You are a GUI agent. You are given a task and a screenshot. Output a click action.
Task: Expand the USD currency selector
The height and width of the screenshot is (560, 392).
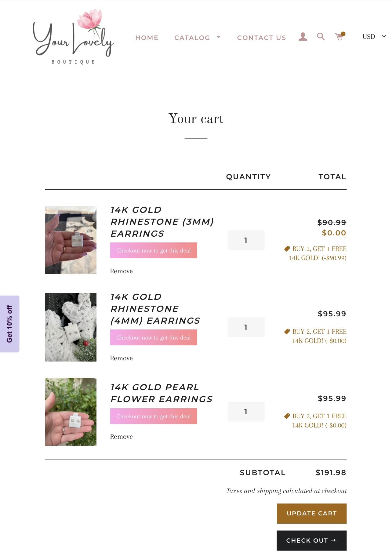point(374,37)
